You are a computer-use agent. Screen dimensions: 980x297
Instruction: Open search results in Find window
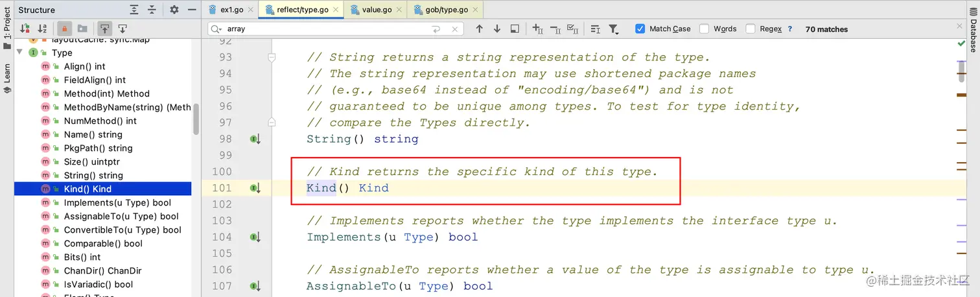515,29
